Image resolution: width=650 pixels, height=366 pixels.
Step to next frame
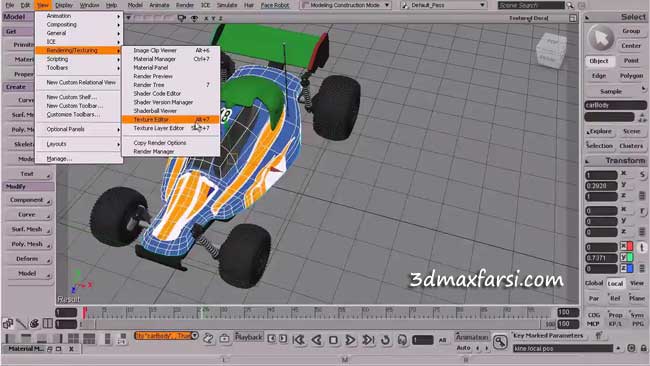pyautogui.click(x=283, y=339)
